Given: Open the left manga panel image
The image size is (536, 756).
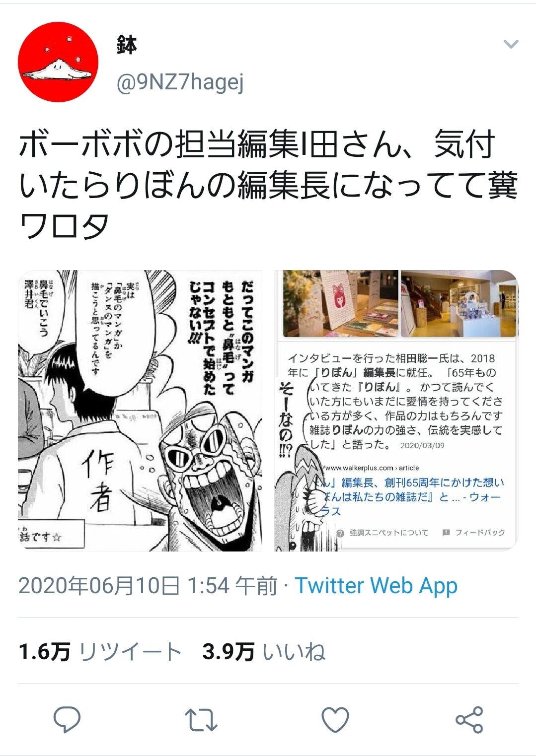Looking at the screenshot, I should click(x=140, y=411).
